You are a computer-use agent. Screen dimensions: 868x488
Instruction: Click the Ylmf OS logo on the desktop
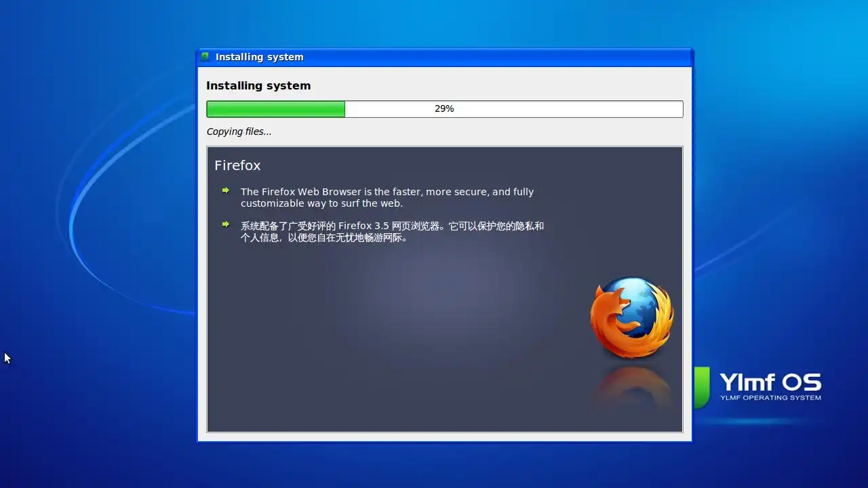tap(757, 387)
